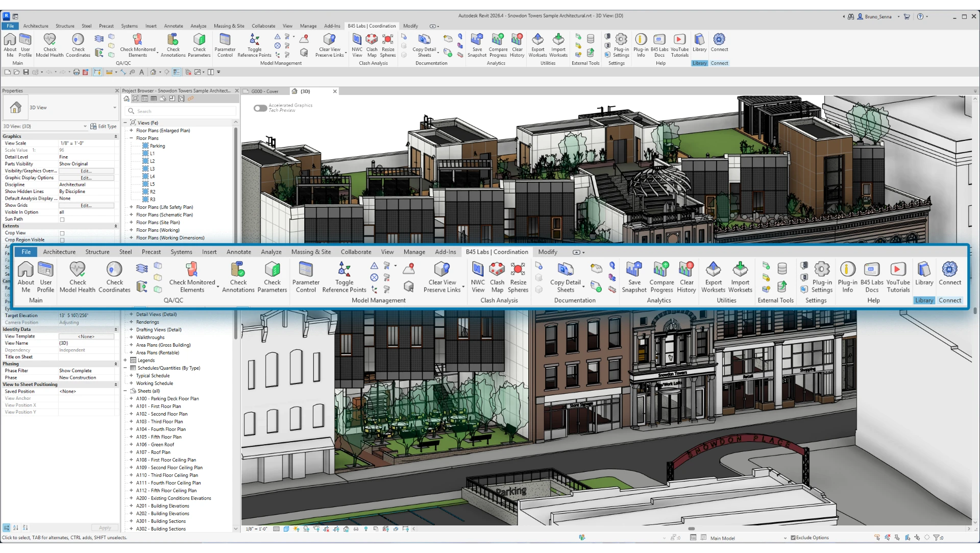
Task: Check the Crop View checkbox in Properties
Action: pos(62,233)
